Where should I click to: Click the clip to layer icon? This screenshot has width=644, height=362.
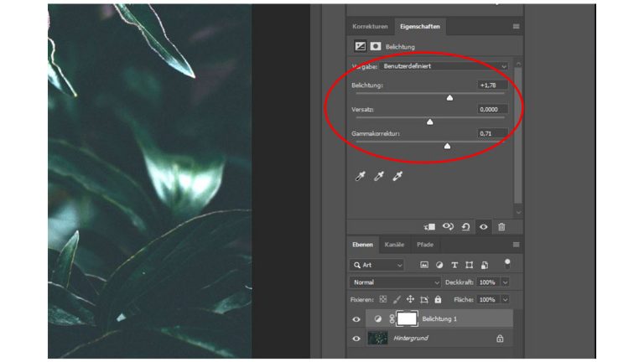[x=429, y=226]
